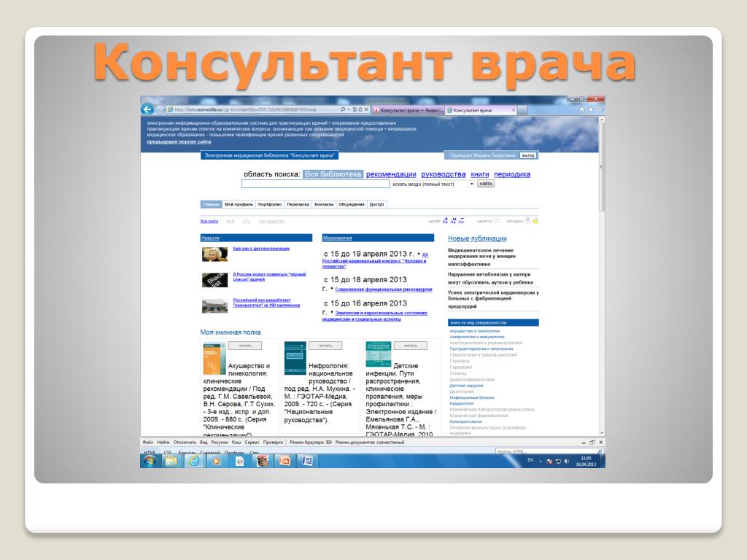Open the Мой профиль tab
Image resolution: width=747 pixels, height=560 pixels.
pos(239,204)
